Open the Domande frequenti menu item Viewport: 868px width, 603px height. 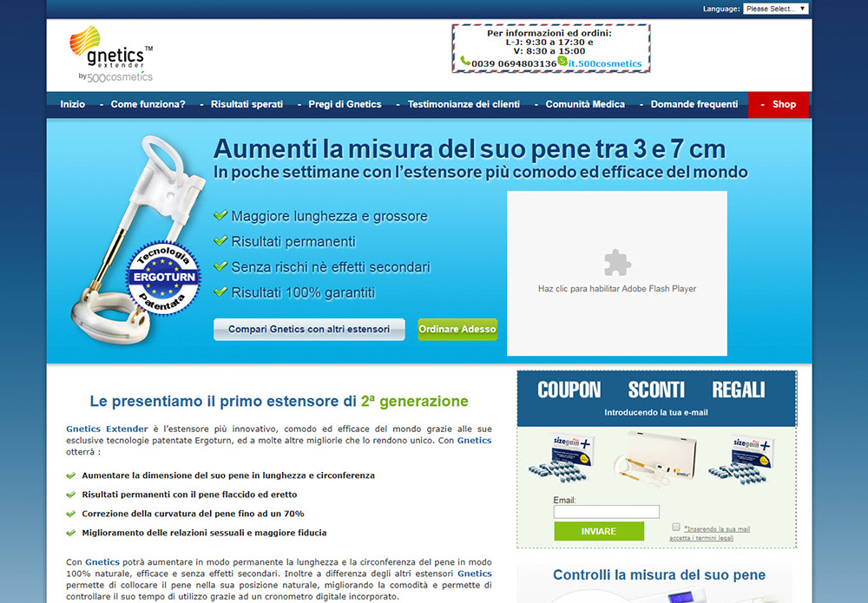[694, 104]
